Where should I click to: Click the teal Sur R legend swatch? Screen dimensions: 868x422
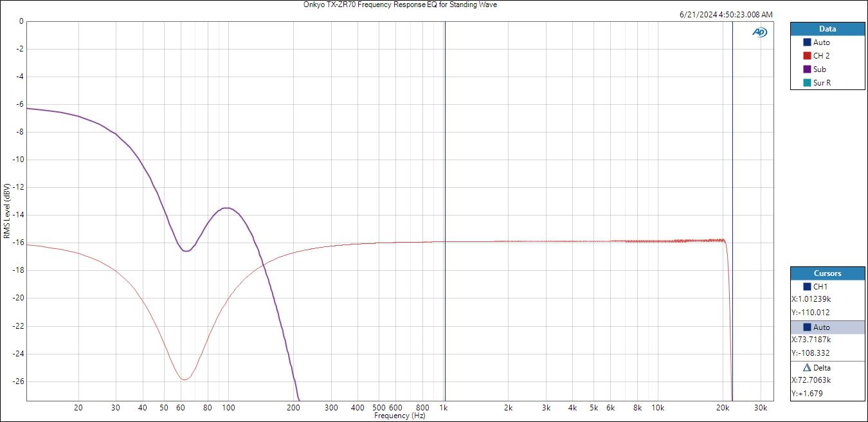tap(807, 83)
